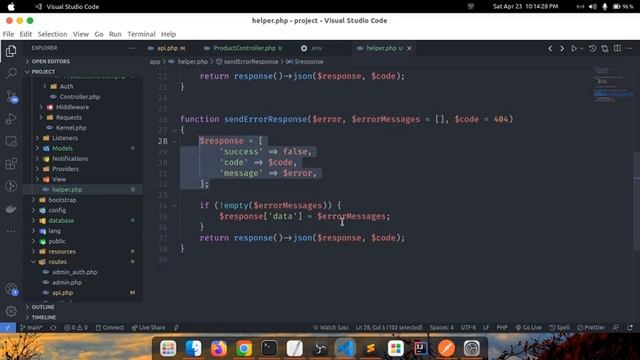Fold the if block at line 34
The width and height of the screenshot is (640, 360).
click(175, 206)
